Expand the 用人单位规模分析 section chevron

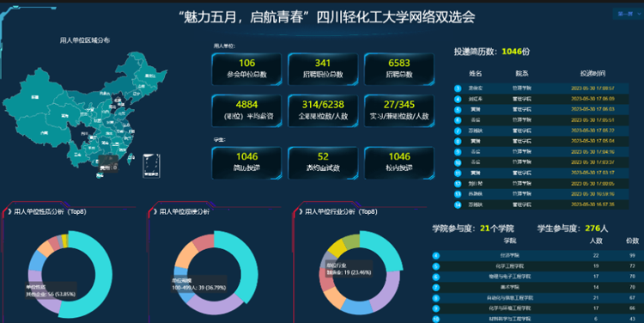tap(155, 211)
